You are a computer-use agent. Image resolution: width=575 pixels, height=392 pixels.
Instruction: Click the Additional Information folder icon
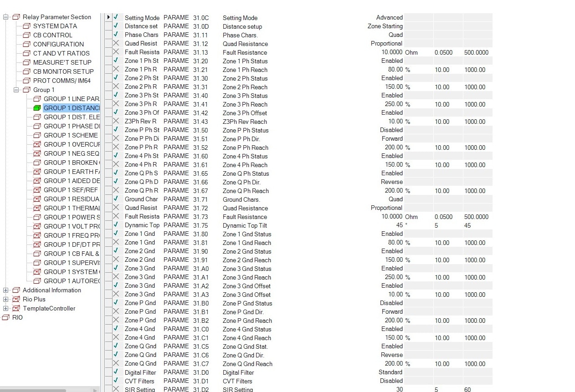point(16,290)
